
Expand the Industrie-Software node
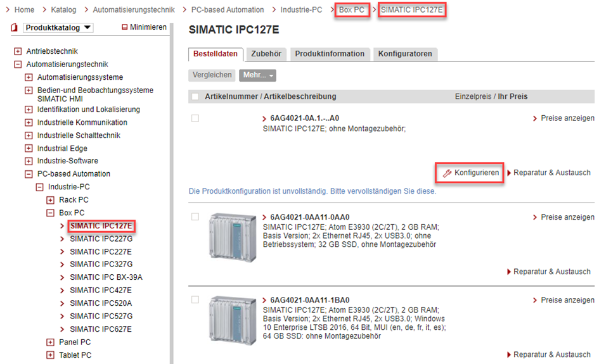(29, 161)
